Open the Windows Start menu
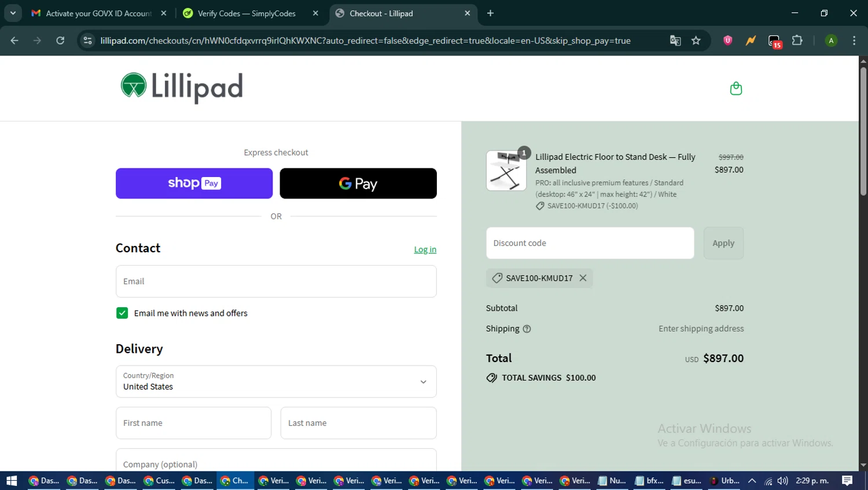The image size is (868, 490). pos(12,481)
